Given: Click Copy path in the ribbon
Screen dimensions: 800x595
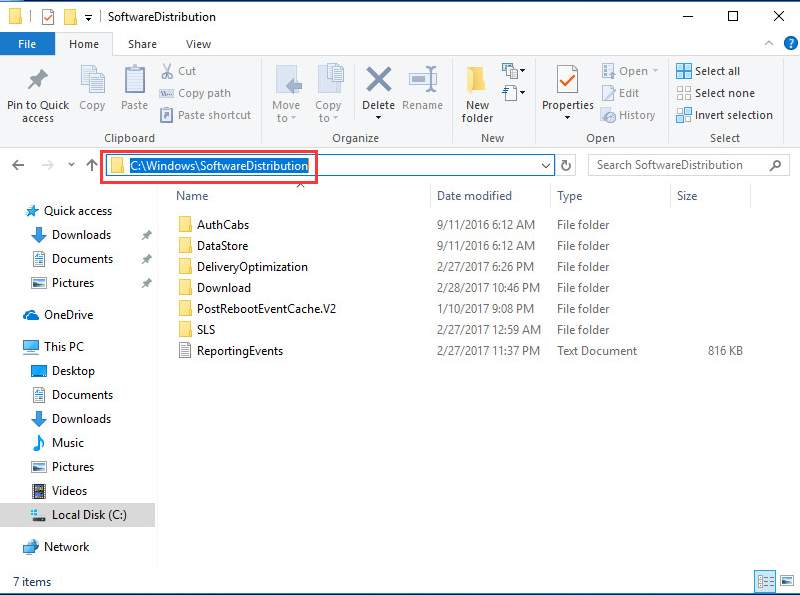Looking at the screenshot, I should click(195, 93).
